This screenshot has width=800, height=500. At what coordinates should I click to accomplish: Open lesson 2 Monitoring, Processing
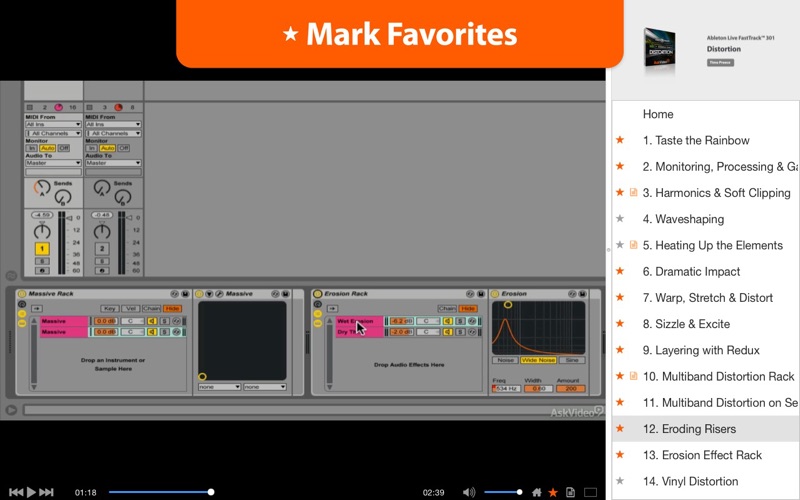pyautogui.click(x=719, y=166)
